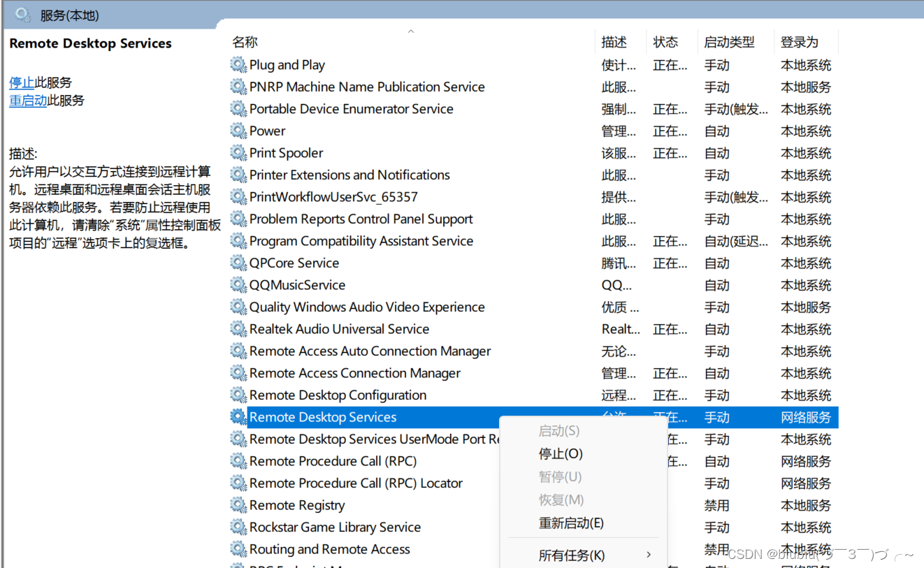
Task: Select the Portable Device Enumerator Service name
Action: point(352,109)
